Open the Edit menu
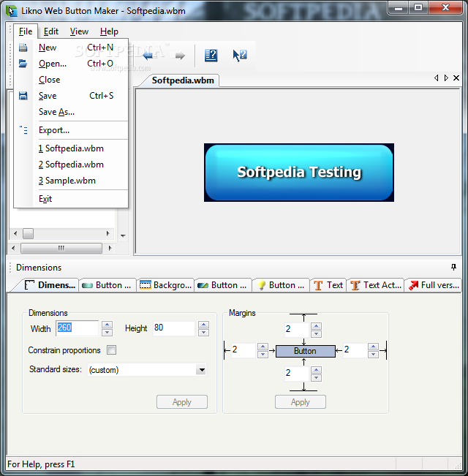Viewport: 468px width, 476px height. coord(51,31)
